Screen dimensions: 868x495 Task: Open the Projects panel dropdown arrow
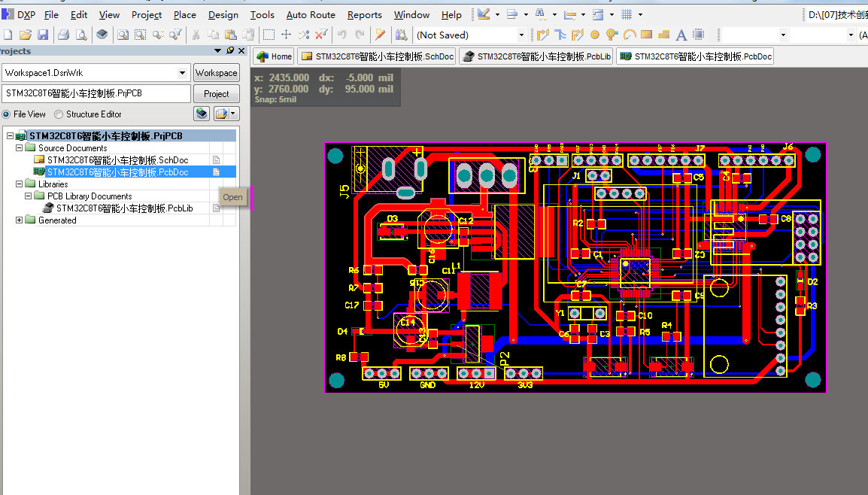217,50
